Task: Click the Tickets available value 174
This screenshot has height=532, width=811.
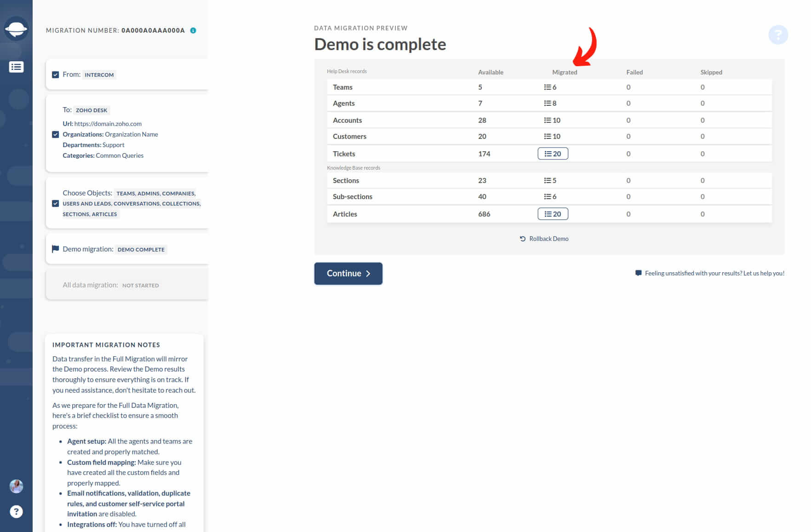Action: click(484, 154)
